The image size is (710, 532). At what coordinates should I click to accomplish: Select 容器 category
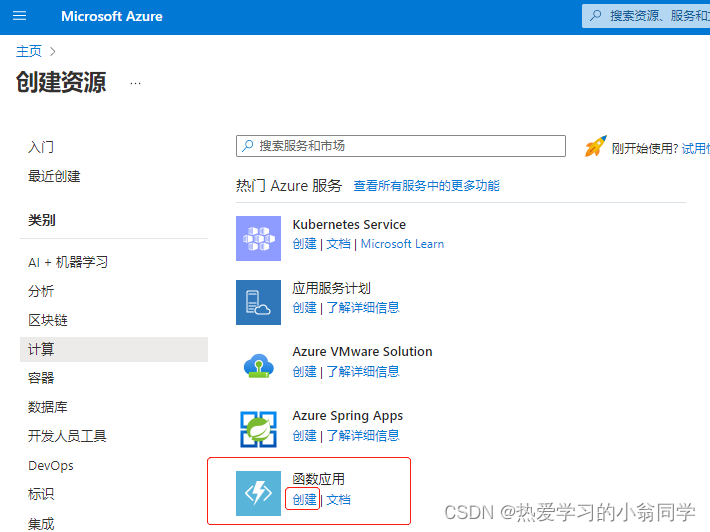41,378
